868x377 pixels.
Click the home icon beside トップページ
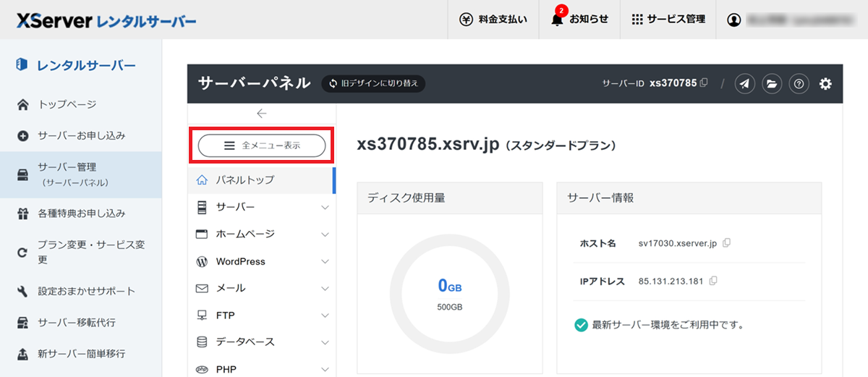(22, 105)
